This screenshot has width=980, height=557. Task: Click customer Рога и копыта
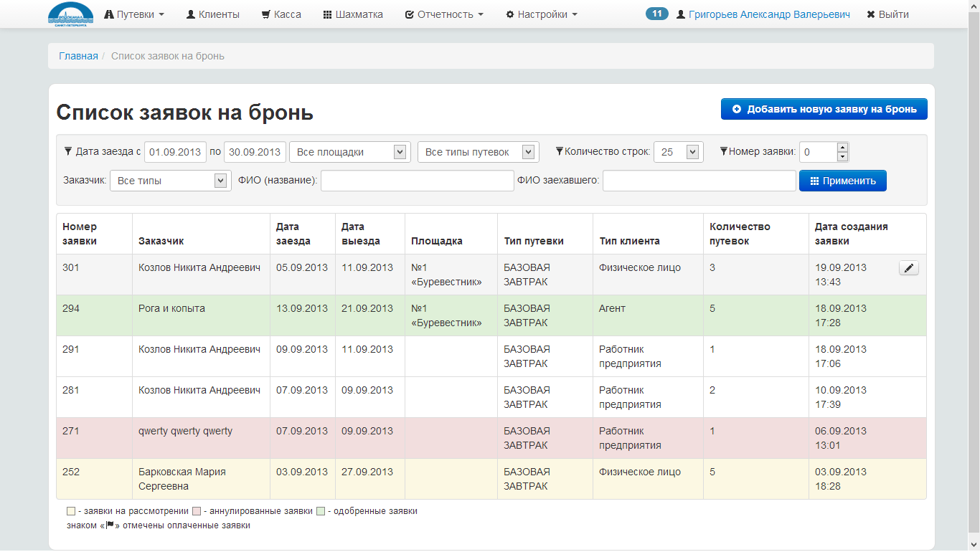point(171,308)
